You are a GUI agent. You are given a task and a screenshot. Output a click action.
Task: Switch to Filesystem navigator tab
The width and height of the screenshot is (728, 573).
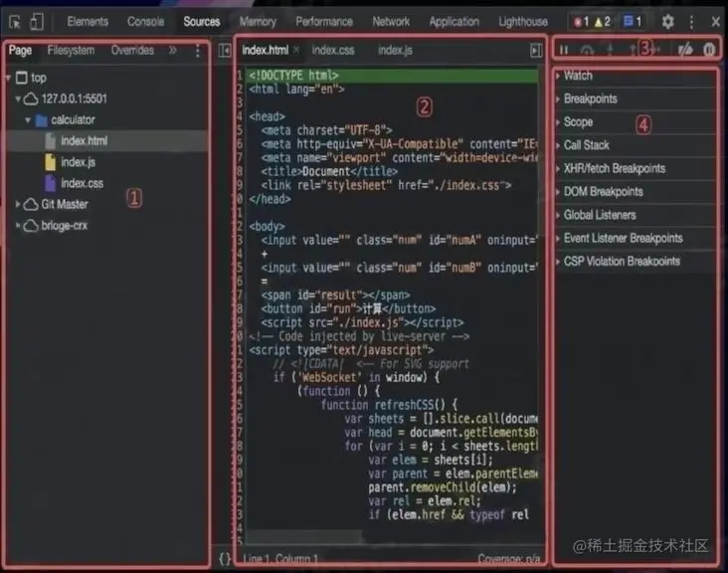71,50
